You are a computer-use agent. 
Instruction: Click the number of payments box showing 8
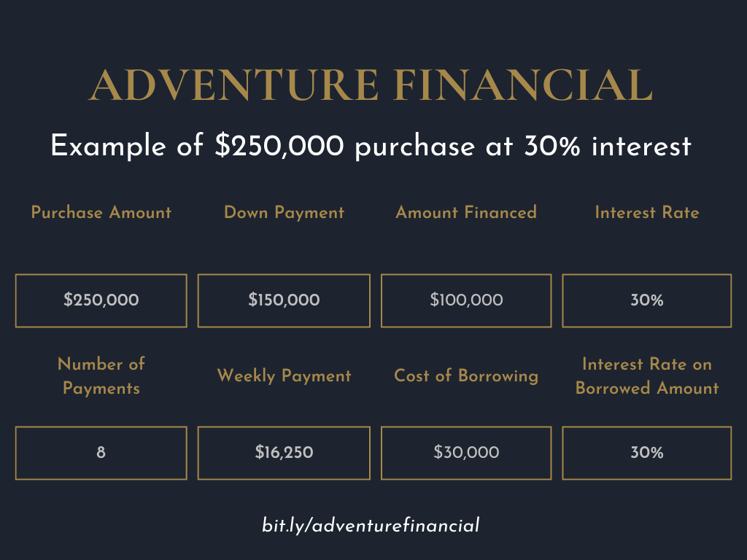click(101, 453)
